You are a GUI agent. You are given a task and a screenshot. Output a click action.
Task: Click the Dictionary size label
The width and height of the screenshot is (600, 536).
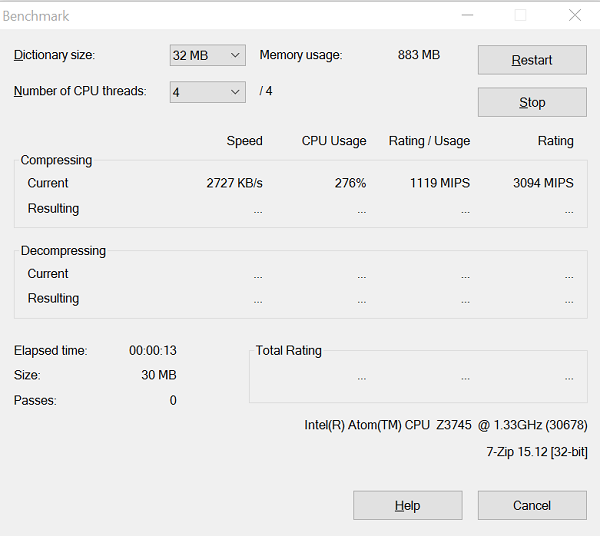[55, 55]
